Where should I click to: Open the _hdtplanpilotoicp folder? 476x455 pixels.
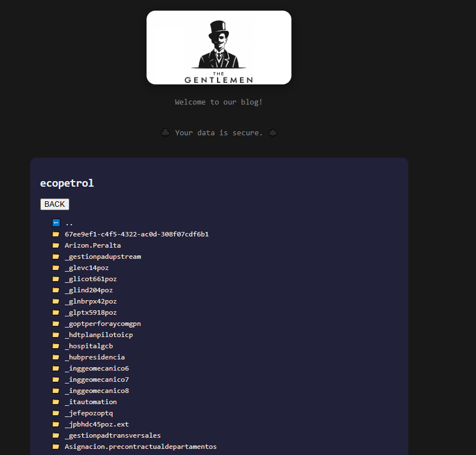(x=98, y=335)
